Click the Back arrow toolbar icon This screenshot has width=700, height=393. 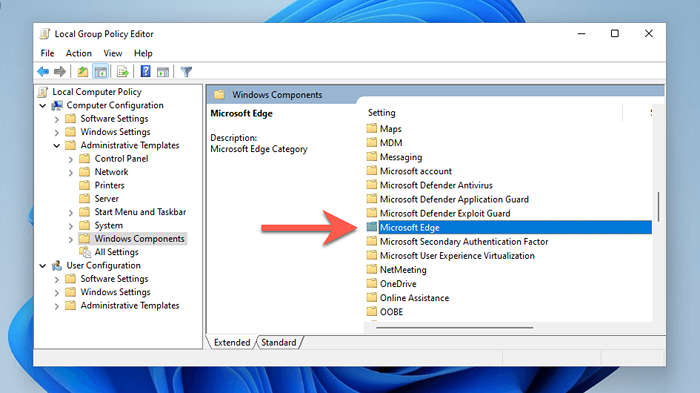tap(43, 71)
